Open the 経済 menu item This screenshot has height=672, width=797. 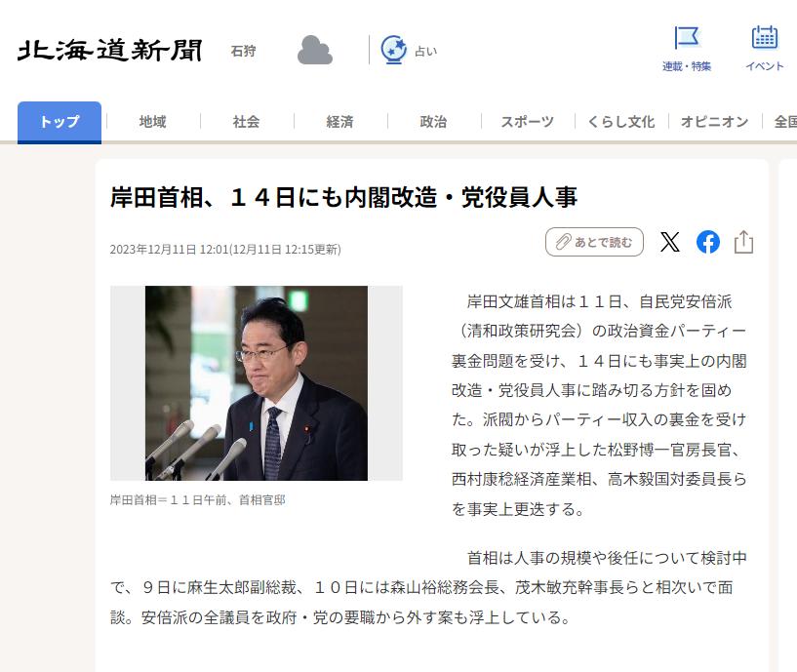339,122
